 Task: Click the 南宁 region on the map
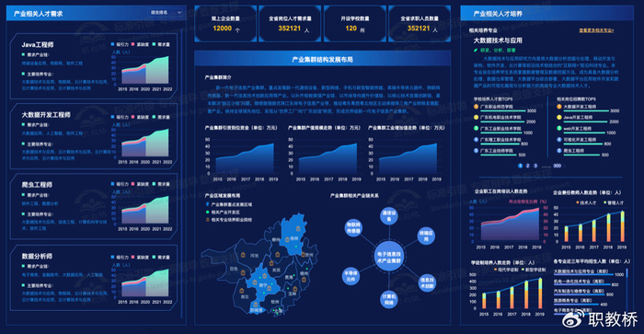tap(262, 284)
